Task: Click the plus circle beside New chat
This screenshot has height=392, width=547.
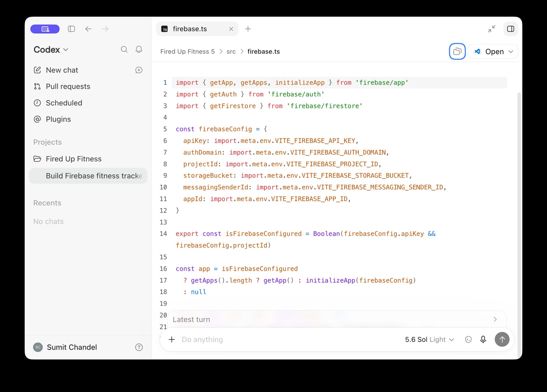Action: click(x=139, y=70)
